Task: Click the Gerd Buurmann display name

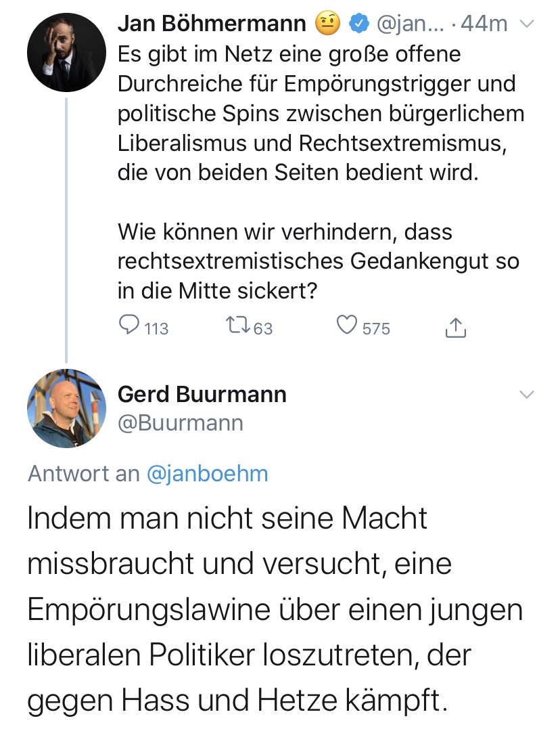Action: [x=202, y=394]
